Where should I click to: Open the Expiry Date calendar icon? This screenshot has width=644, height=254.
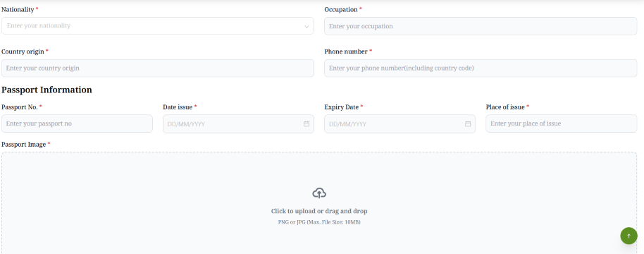pyautogui.click(x=468, y=123)
